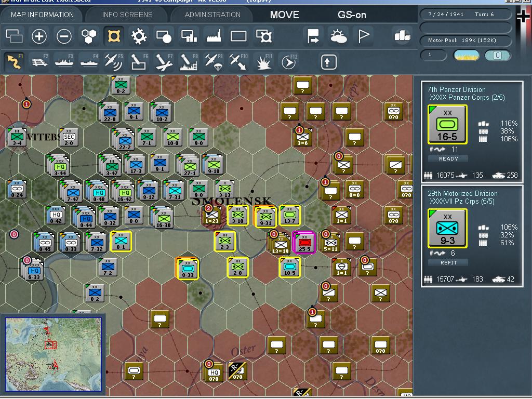Click the weather color indicator swatch
This screenshot has width=532, height=399.
coord(466,55)
